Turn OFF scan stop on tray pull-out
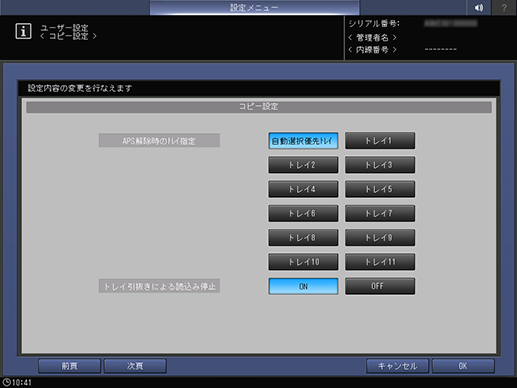The image size is (517, 388). 380,286
